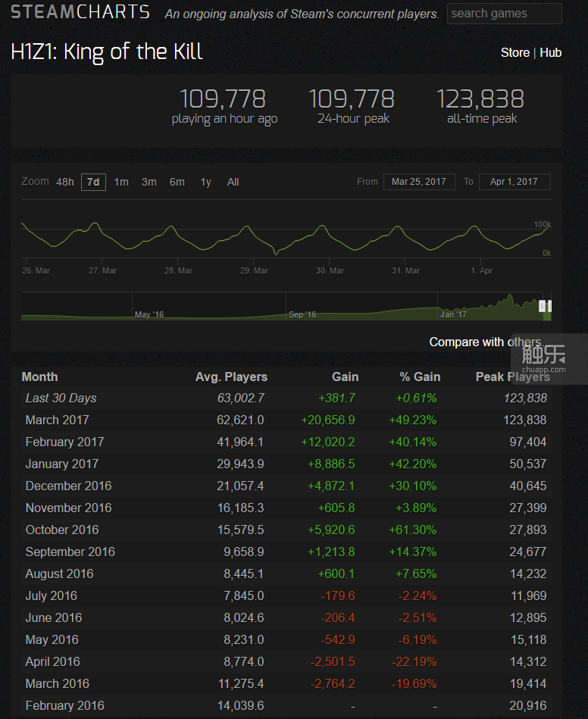Select the March 2017 row label
Screen dimensions: 588x719
point(58,420)
